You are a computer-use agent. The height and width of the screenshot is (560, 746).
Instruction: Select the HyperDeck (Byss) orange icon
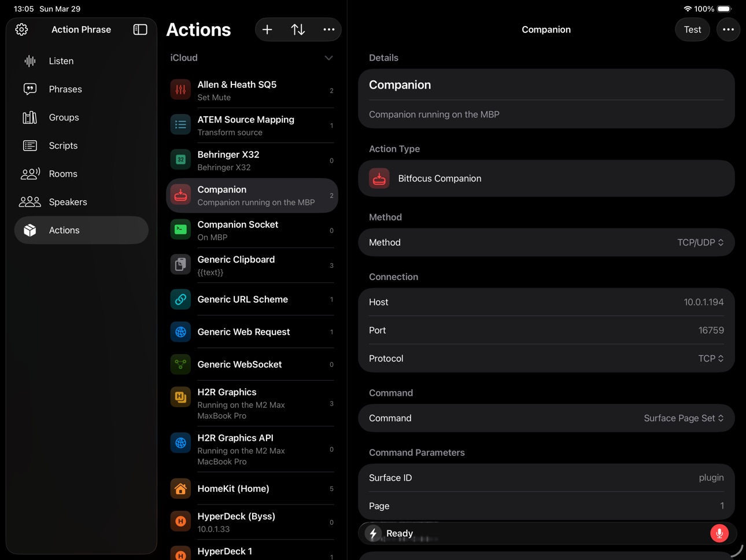[180, 521]
